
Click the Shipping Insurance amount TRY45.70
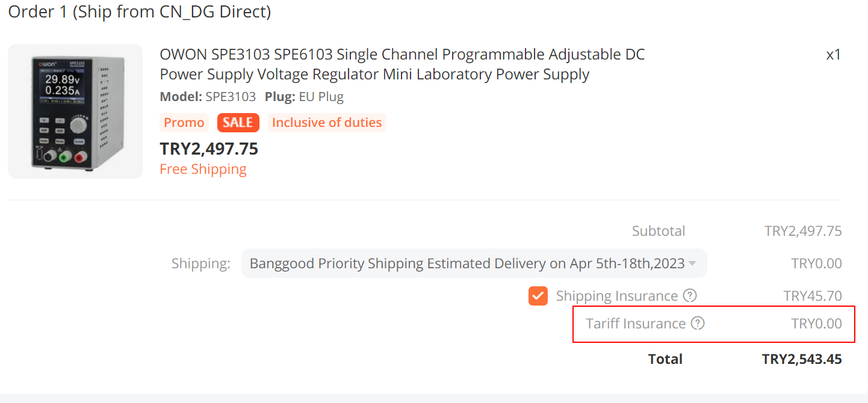(x=812, y=296)
